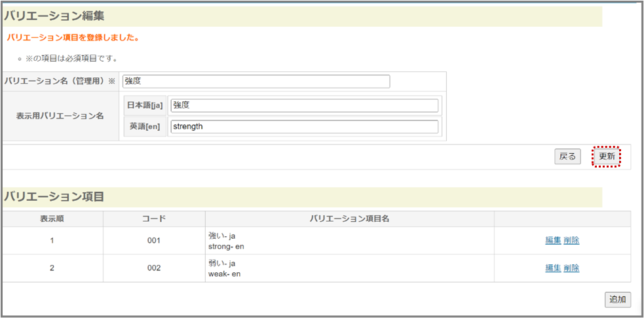This screenshot has height=318, width=644.
Task: Select the 強い- ja item name cell
Action: pyautogui.click(x=222, y=236)
